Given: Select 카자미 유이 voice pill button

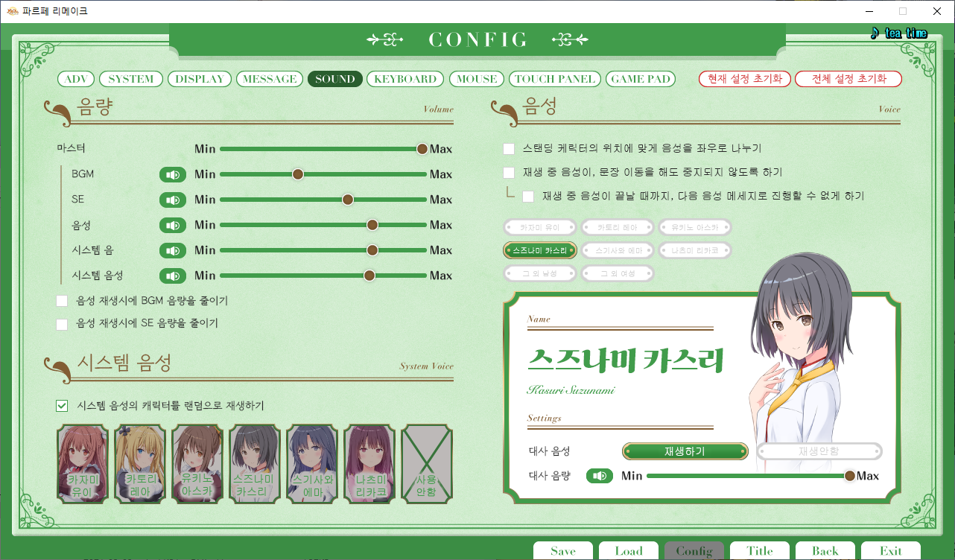Looking at the screenshot, I should [540, 227].
